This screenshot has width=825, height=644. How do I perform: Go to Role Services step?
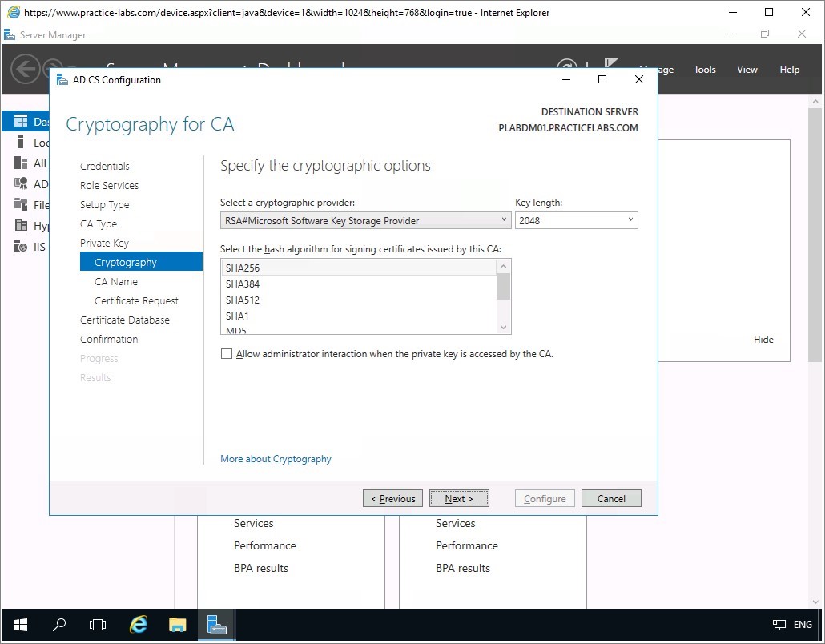coord(109,185)
